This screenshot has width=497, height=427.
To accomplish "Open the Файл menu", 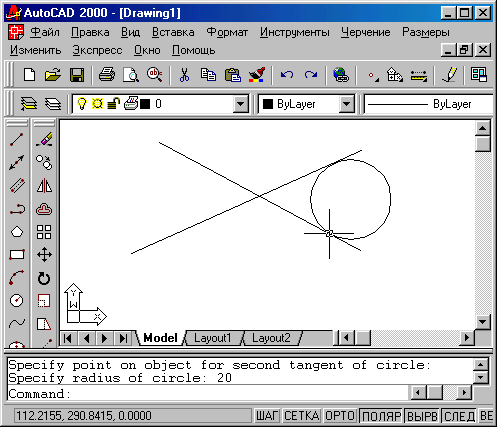I will point(45,32).
